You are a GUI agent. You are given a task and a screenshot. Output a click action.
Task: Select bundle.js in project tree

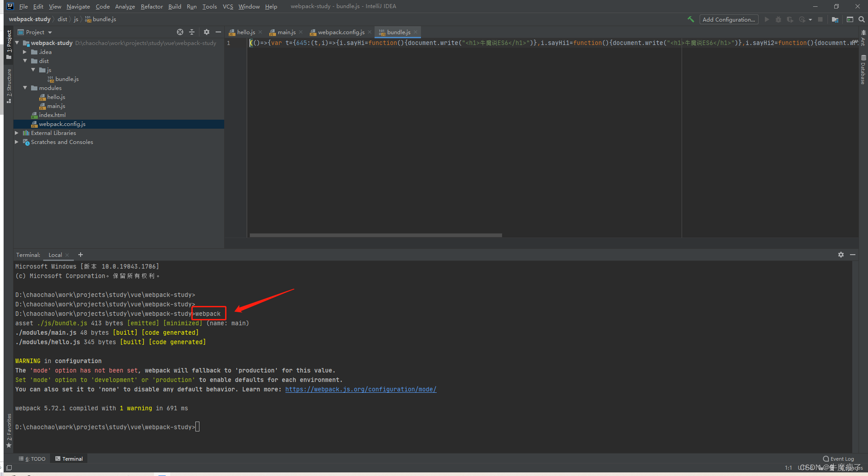(x=67, y=79)
